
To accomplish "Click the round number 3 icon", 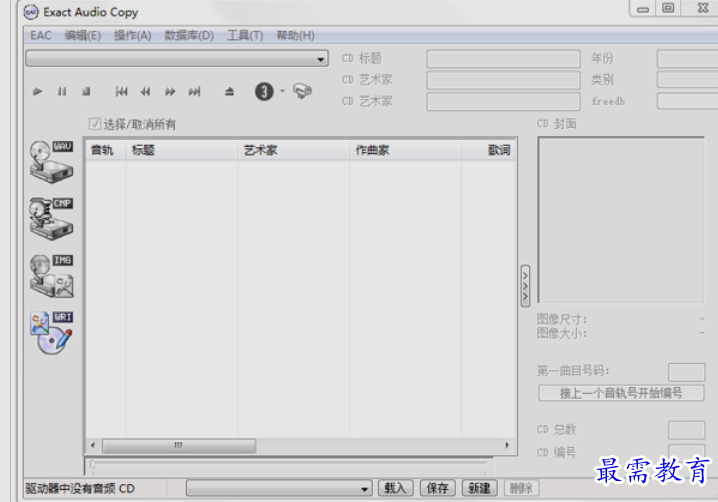I will (264, 92).
